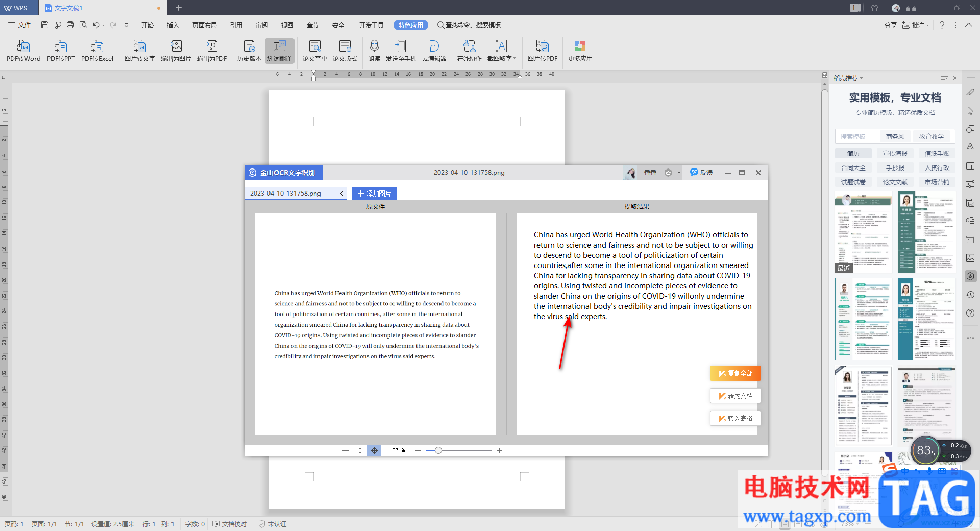Select the 论文文献 template category
This screenshot has width=980, height=531.
895,182
